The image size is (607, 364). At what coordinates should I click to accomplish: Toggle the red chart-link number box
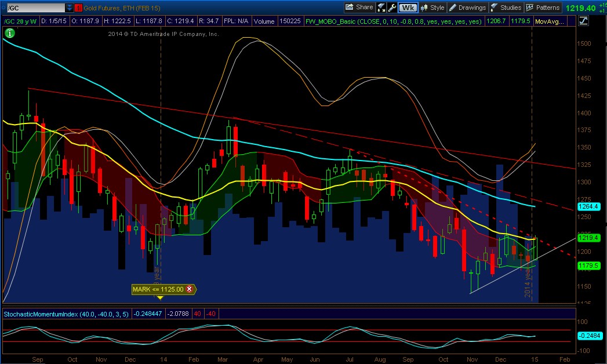point(79,8)
